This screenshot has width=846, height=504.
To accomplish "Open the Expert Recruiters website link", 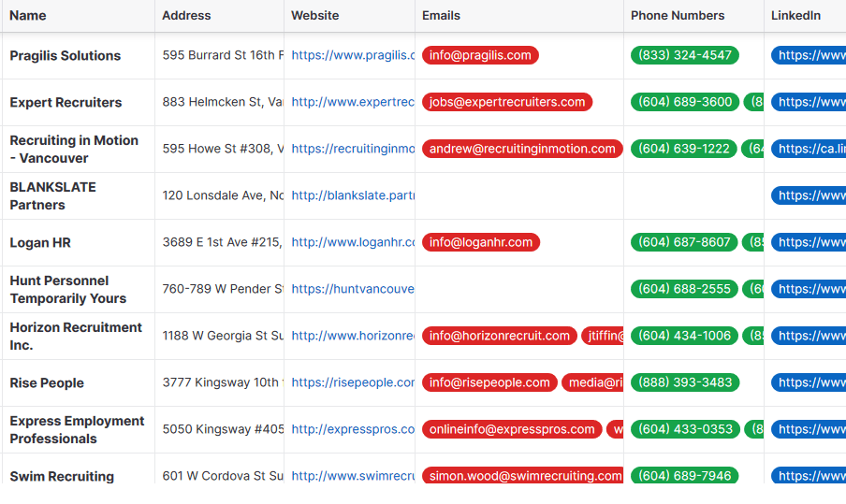I will click(353, 102).
